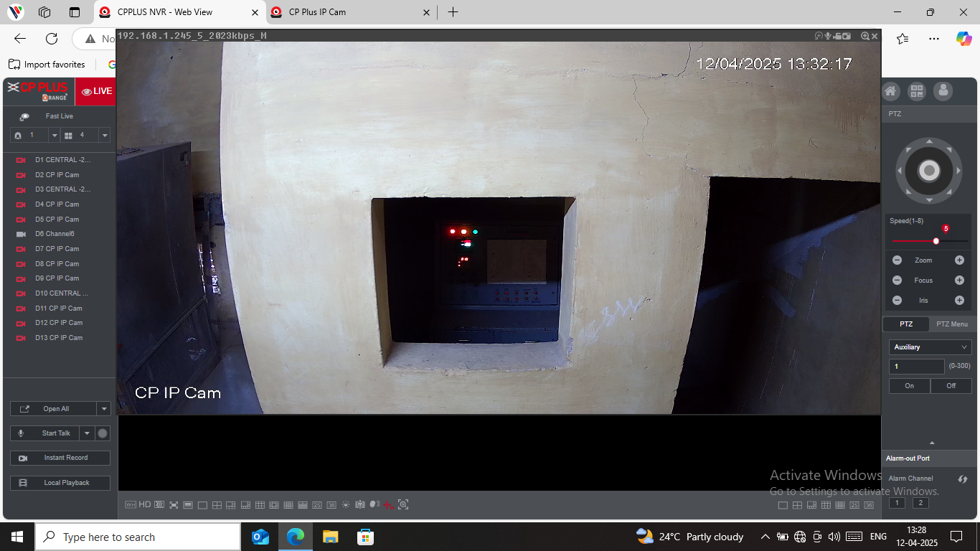
Task: Select the HD stream quality icon
Action: click(145, 505)
